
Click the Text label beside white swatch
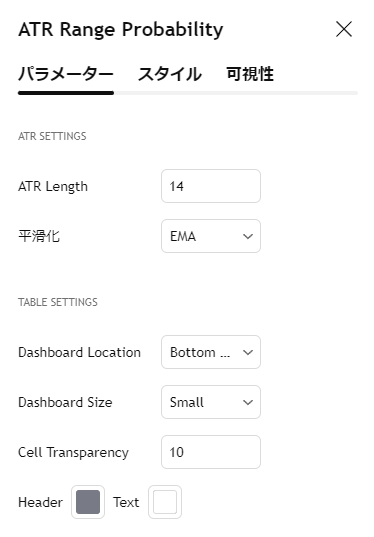click(x=126, y=502)
